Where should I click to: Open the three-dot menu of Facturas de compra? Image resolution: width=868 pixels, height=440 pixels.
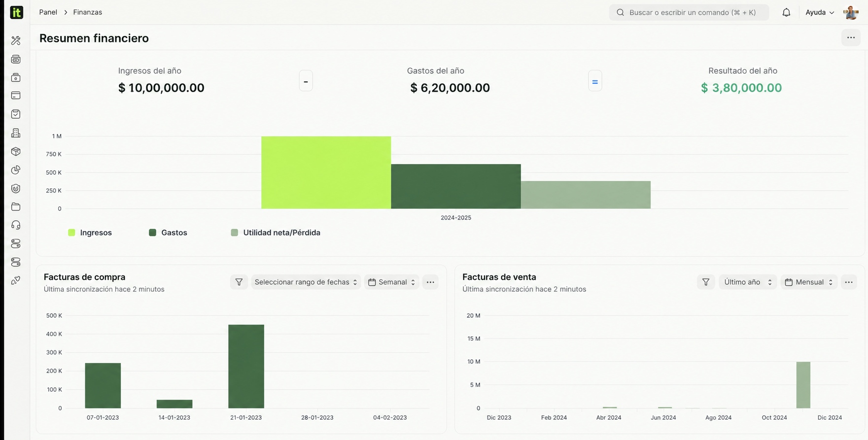pyautogui.click(x=430, y=282)
